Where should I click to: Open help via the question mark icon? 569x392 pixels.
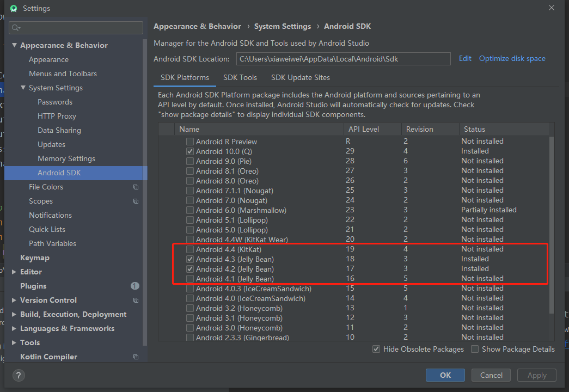click(x=18, y=375)
